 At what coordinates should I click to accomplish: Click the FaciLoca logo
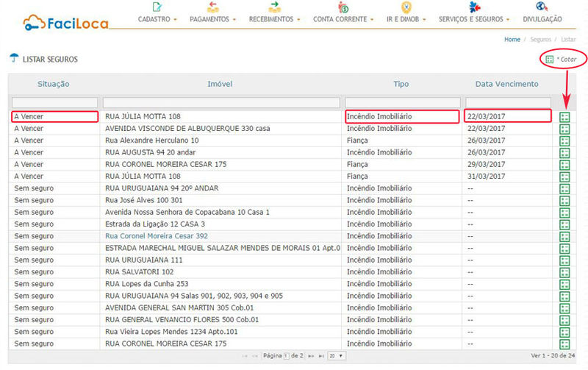point(65,22)
